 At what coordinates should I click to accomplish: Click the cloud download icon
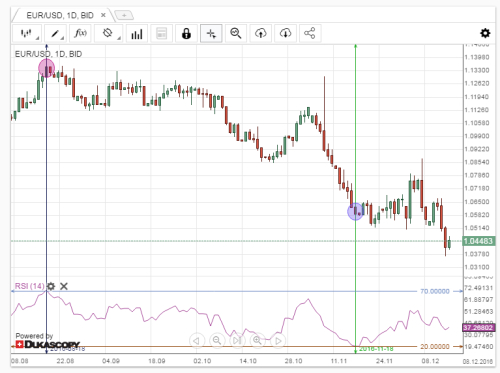tap(285, 33)
